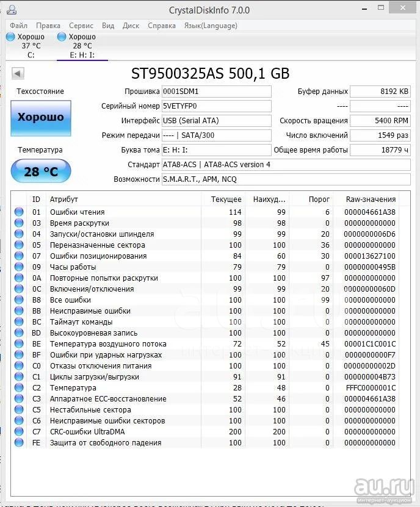
Task: Click the ID column header
Action: coord(36,199)
